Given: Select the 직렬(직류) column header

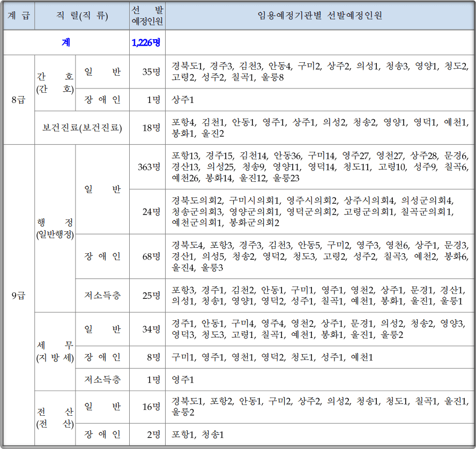Looking at the screenshot, I should pos(80,14).
